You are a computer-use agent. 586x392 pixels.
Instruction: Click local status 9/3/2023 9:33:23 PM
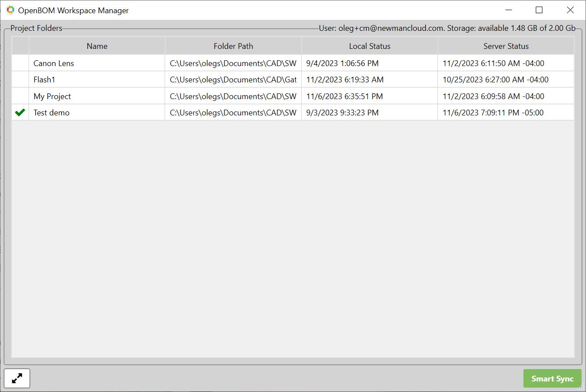pos(342,113)
